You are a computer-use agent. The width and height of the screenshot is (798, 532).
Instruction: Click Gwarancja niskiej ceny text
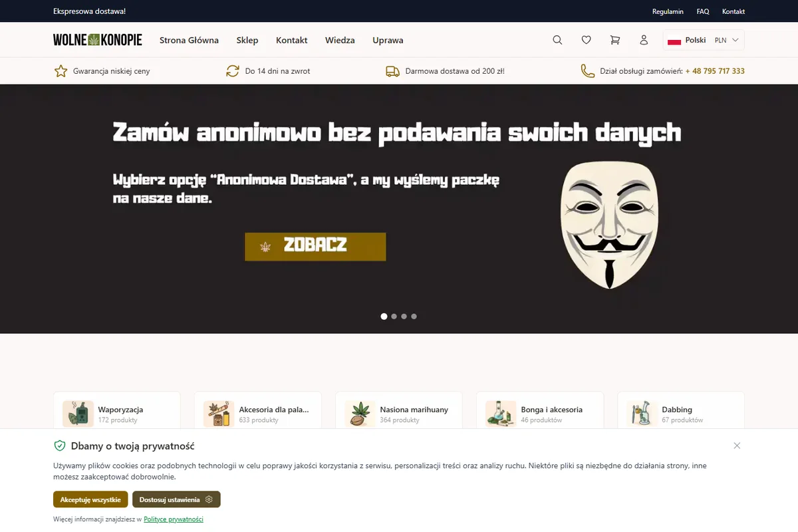tap(112, 71)
